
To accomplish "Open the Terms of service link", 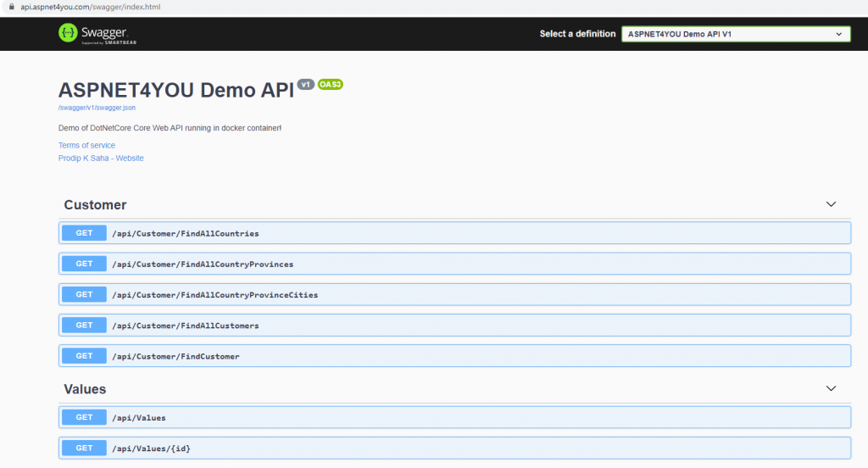I will tap(86, 145).
